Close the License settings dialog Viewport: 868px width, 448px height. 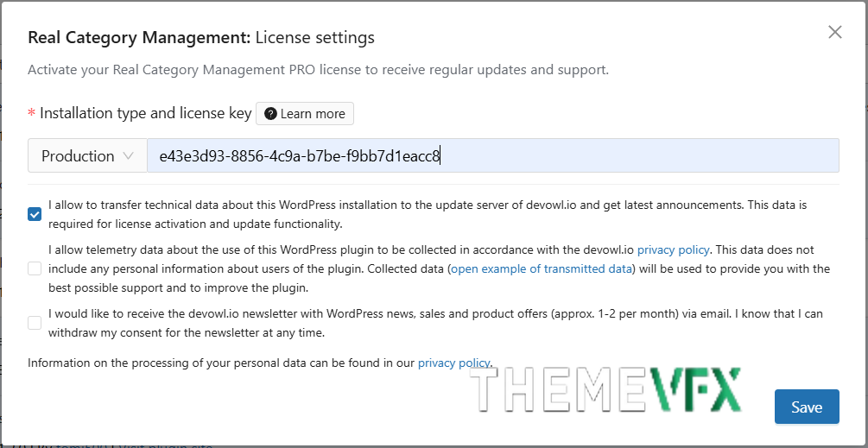point(835,32)
